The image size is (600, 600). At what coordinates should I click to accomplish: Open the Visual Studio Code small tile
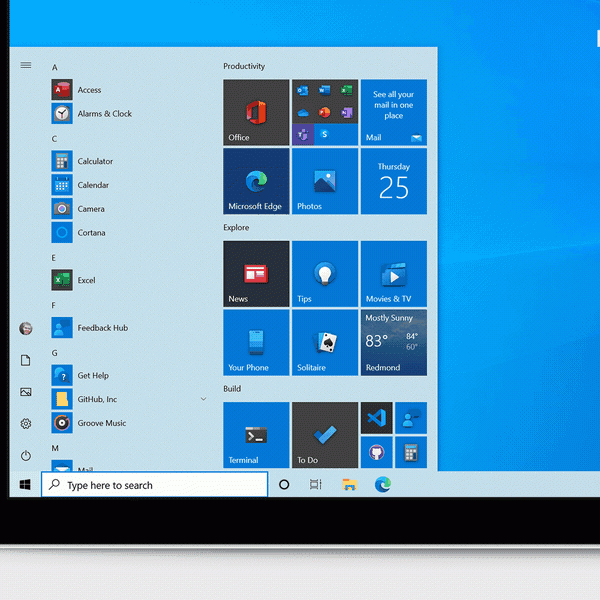[x=377, y=418]
